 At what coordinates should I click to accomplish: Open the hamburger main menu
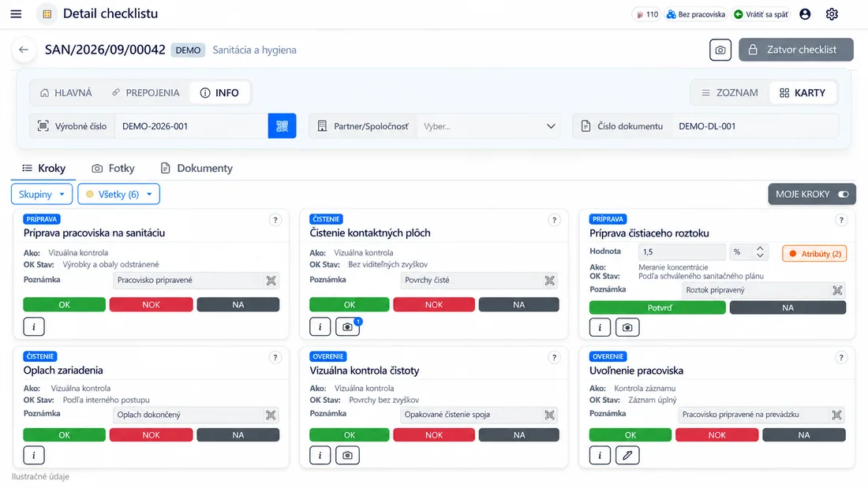pos(16,14)
